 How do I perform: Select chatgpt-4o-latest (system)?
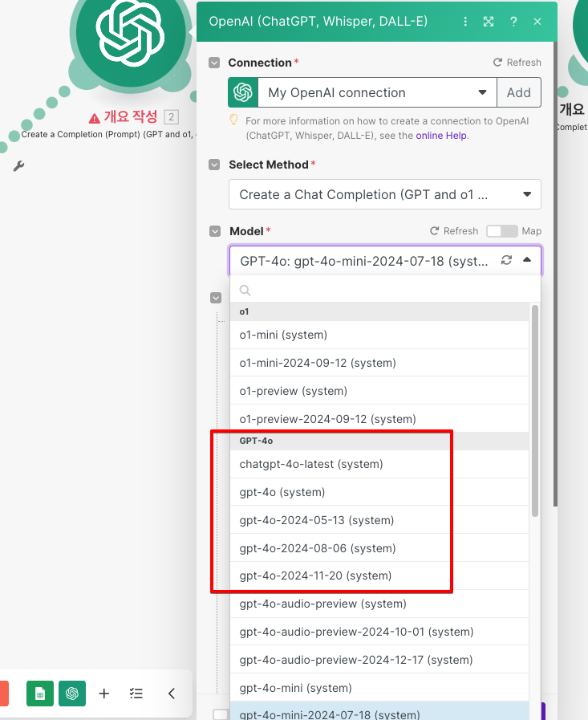coord(379,464)
